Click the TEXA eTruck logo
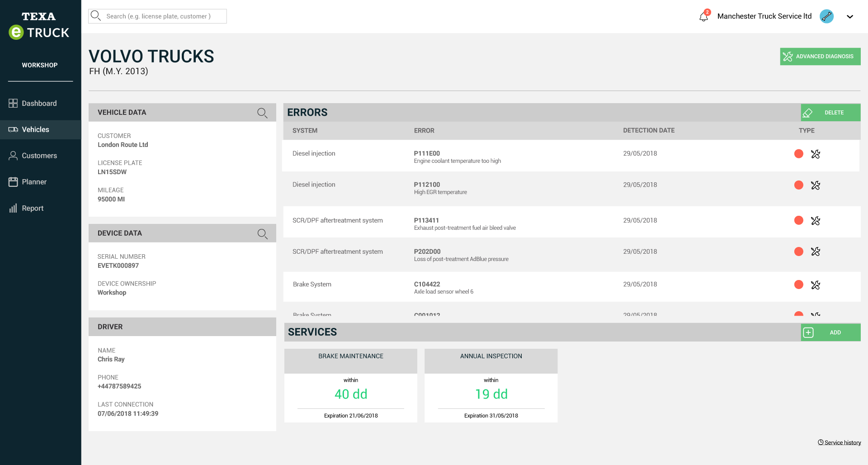The height and width of the screenshot is (465, 868). point(39,25)
